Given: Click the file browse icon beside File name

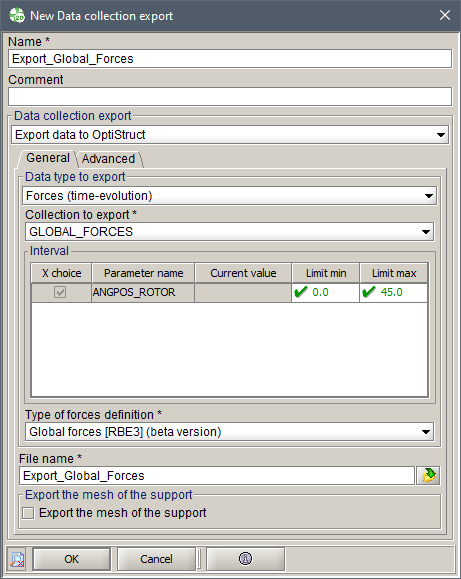Looking at the screenshot, I should [428, 475].
